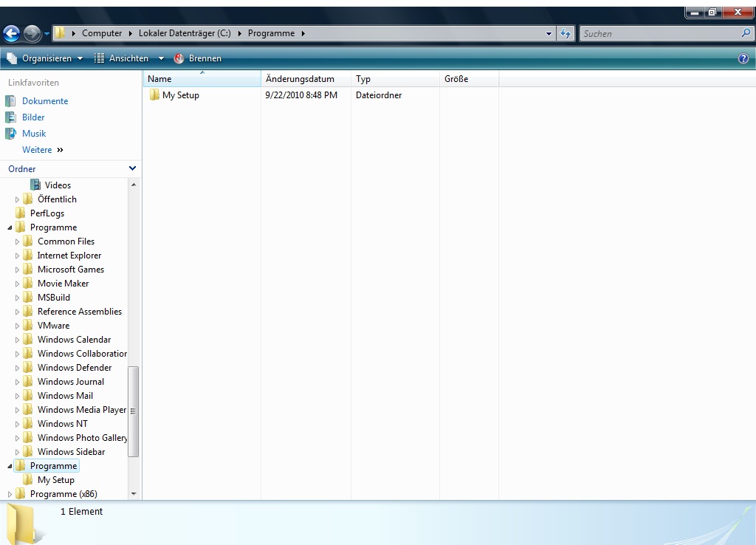Expand the Microsoft Games tree node
This screenshot has width=756, height=545.
[18, 270]
